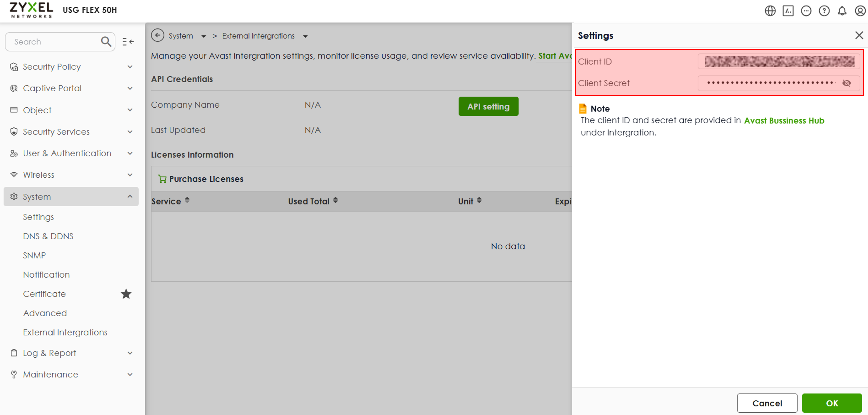Close the Settings panel with X
Viewport: 868px width, 415px height.
pyautogui.click(x=859, y=35)
